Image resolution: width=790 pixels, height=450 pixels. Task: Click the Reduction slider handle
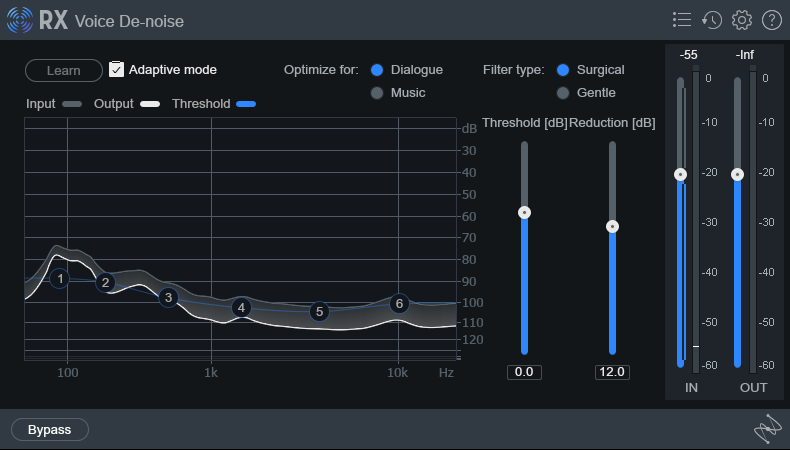pos(612,227)
